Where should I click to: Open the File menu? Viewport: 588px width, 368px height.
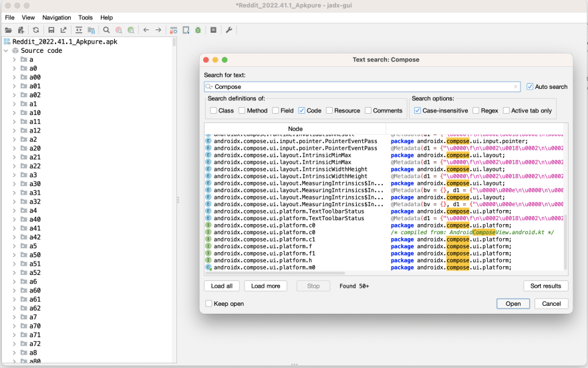(10, 17)
